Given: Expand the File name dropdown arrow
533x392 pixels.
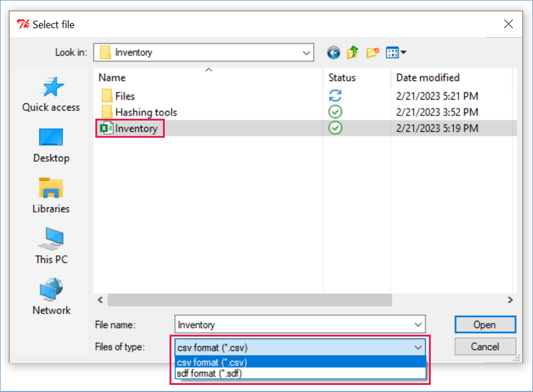Looking at the screenshot, I should coord(418,325).
